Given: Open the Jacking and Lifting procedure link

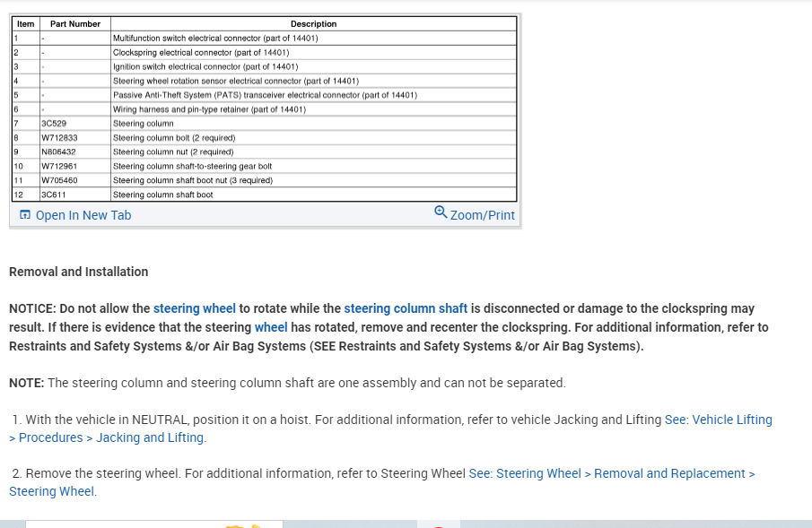Looking at the screenshot, I should pos(390,428).
